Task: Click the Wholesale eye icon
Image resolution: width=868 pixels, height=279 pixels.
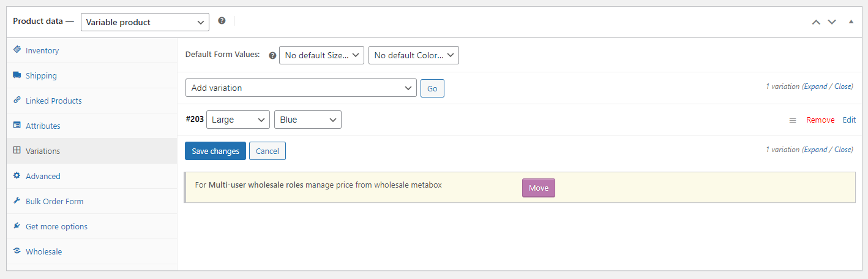Action: pos(17,251)
